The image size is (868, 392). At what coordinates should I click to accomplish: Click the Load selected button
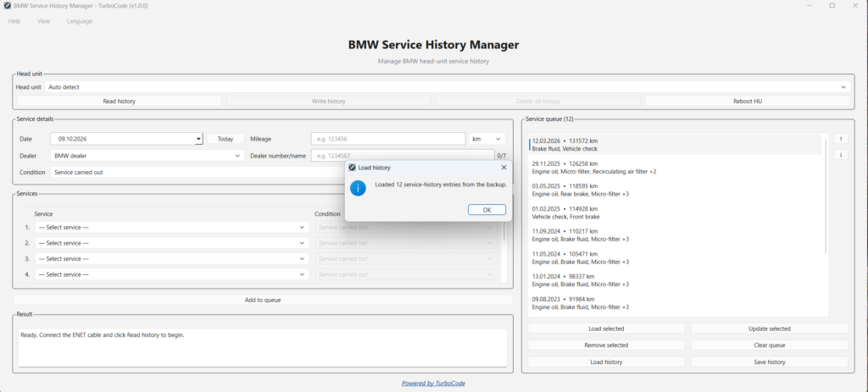(606, 329)
